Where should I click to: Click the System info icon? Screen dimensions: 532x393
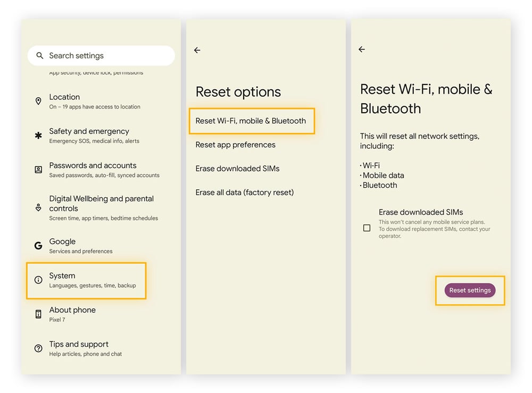(38, 280)
